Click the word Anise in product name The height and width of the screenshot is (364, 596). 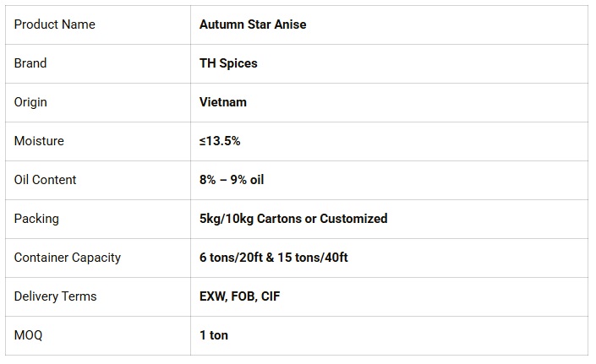click(291, 24)
